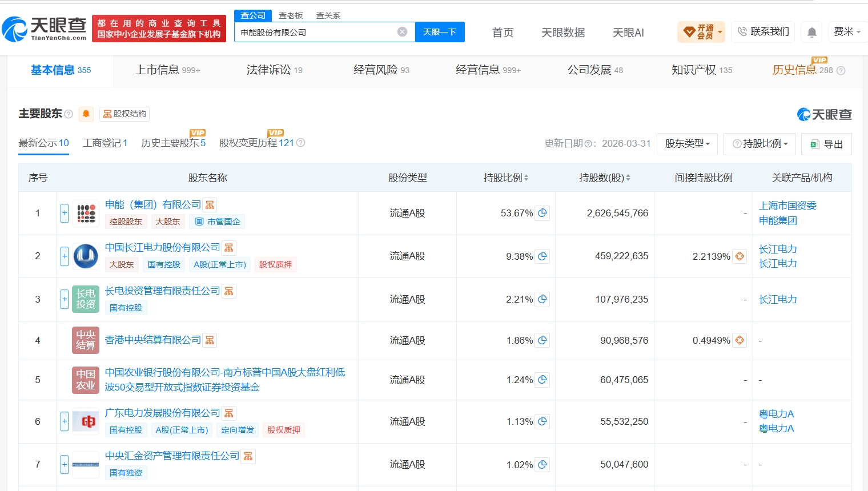
Task: Click the 天眼一下 search button
Action: [x=440, y=32]
